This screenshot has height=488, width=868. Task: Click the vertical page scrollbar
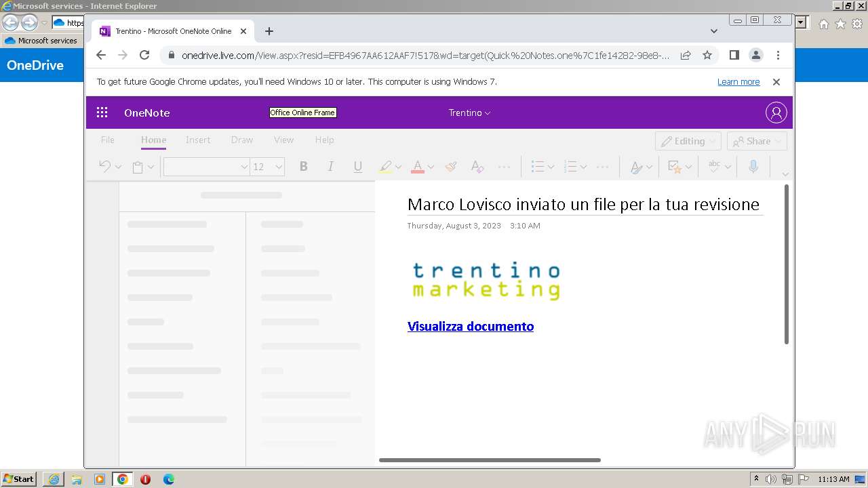point(787,264)
